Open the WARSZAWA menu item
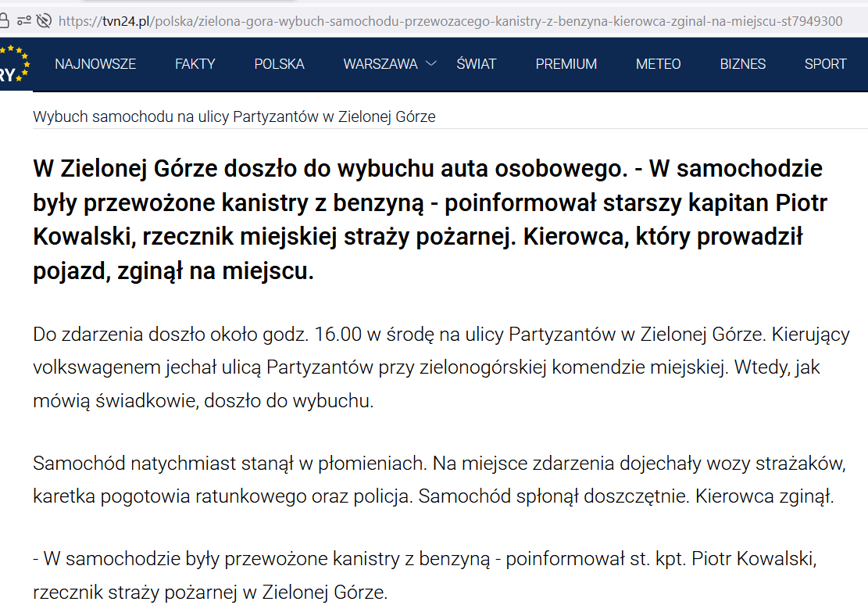The height and width of the screenshot is (616, 868). (x=380, y=64)
